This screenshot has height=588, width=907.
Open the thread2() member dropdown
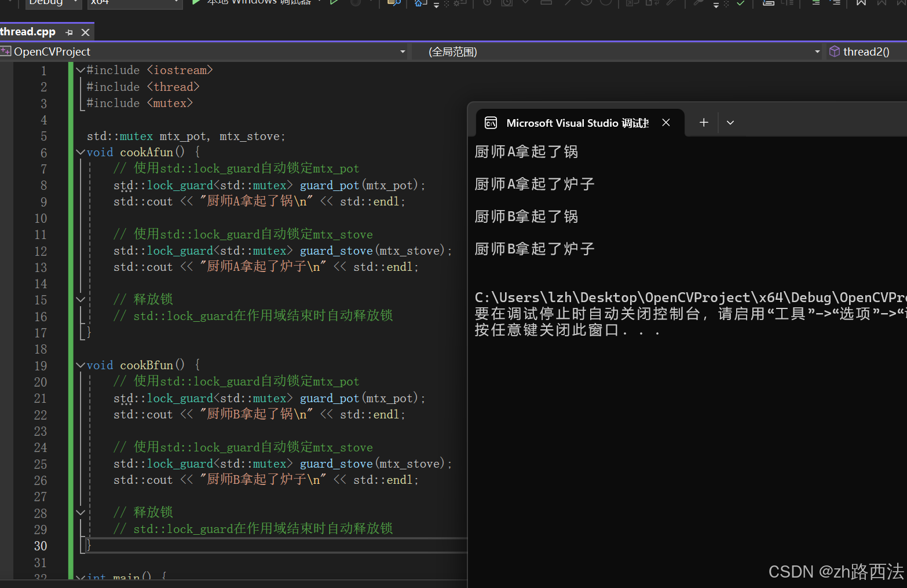coord(866,52)
